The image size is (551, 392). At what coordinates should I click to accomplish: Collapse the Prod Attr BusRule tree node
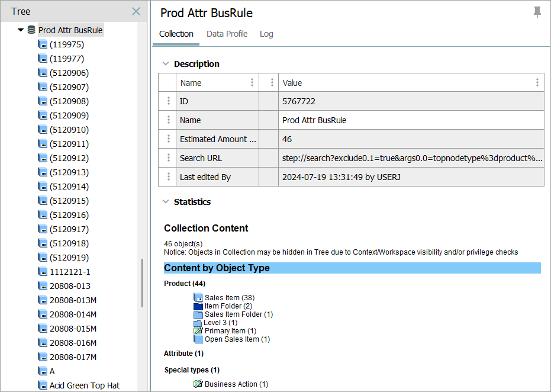21,30
